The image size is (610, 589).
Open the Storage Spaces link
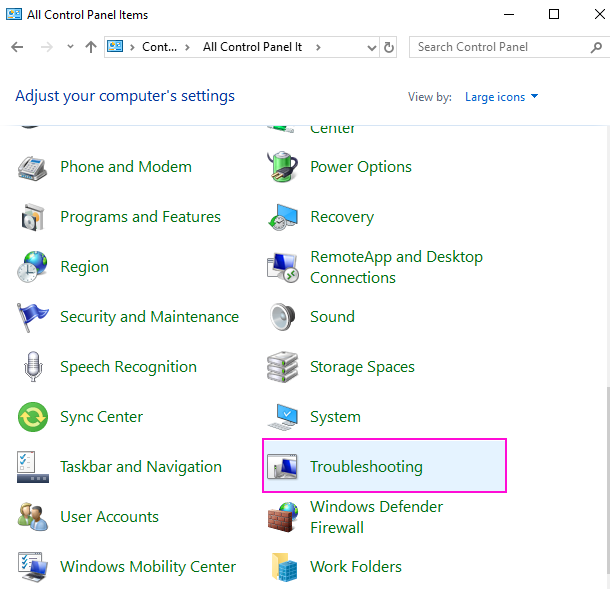coord(362,367)
